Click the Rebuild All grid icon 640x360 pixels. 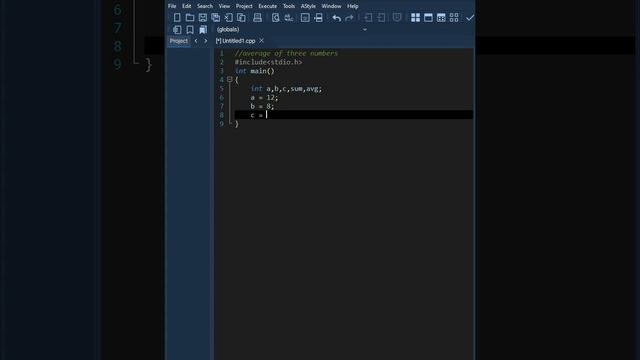(454, 18)
